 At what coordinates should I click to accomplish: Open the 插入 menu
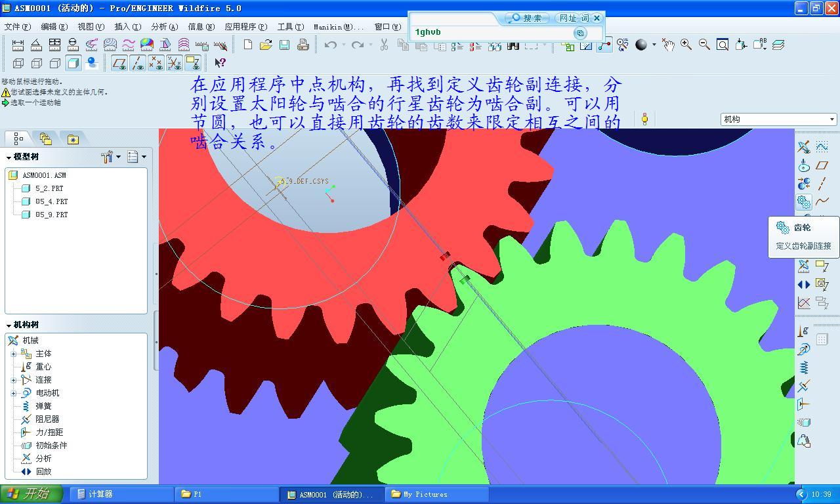click(x=127, y=27)
